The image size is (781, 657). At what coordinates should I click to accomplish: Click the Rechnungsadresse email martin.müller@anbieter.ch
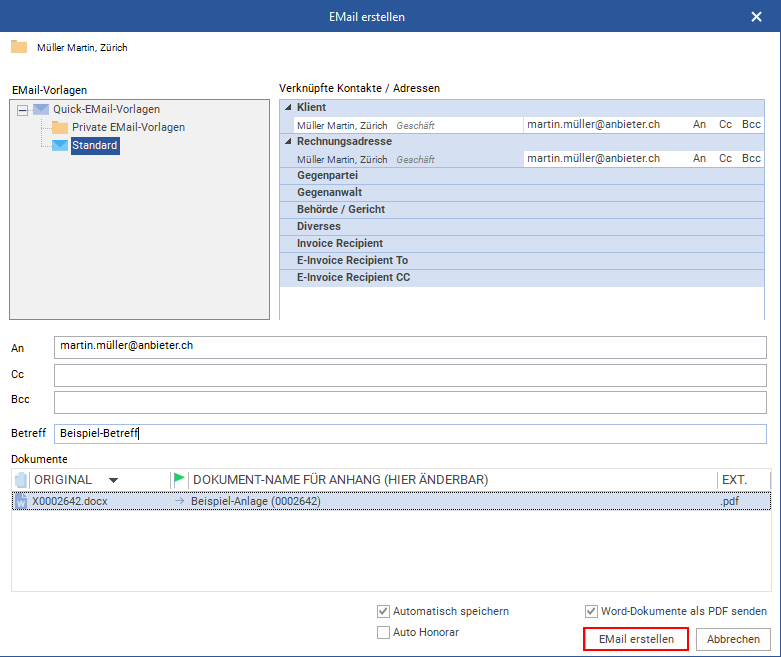[x=593, y=158]
